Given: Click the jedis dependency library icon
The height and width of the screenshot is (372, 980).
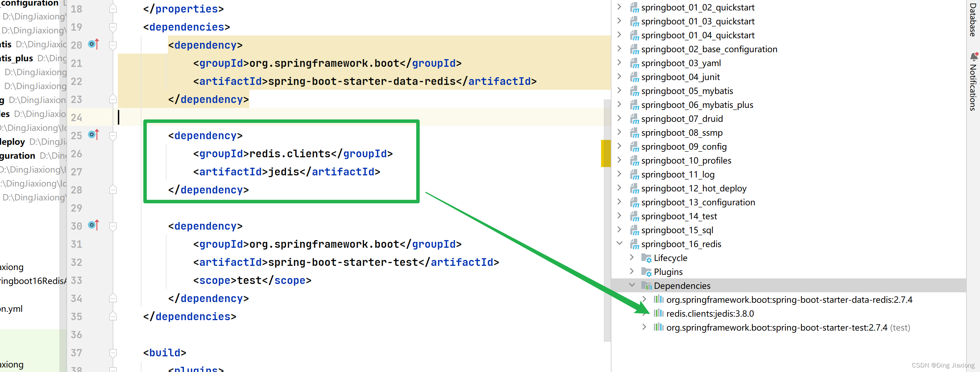Looking at the screenshot, I should pos(658,313).
